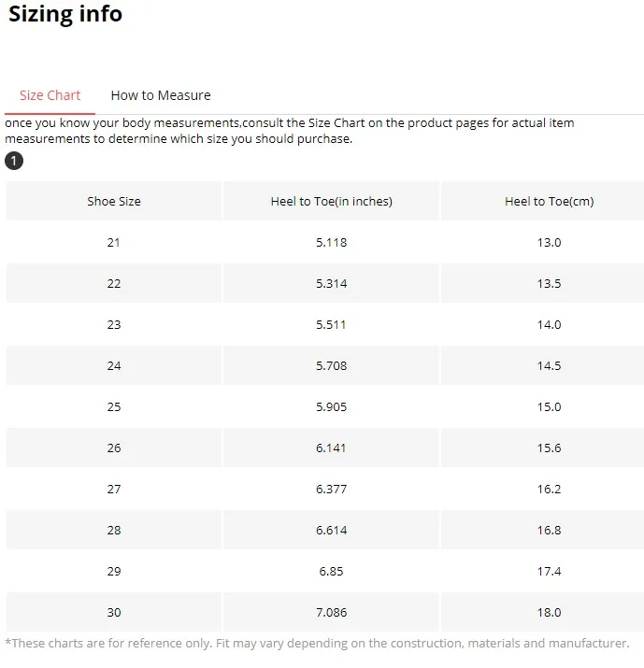The image size is (644, 668).
Task: Click the 6.141 inches value
Action: [332, 448]
